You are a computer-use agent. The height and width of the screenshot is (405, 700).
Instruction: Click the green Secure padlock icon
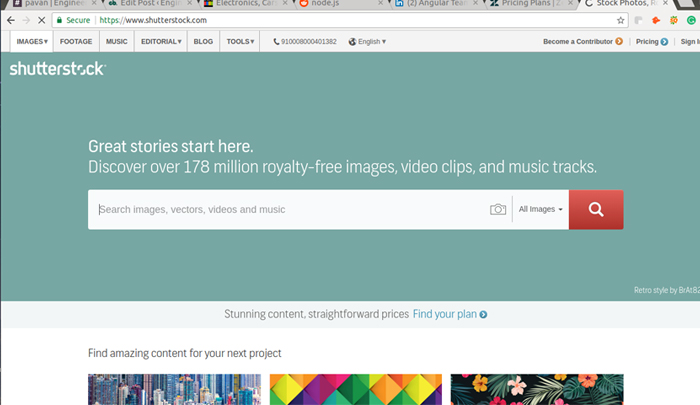(x=59, y=20)
